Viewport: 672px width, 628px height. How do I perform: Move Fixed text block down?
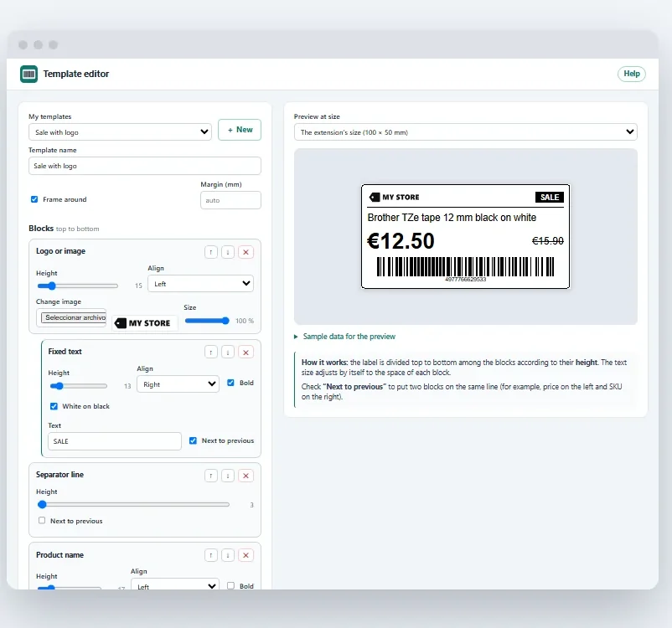point(228,353)
